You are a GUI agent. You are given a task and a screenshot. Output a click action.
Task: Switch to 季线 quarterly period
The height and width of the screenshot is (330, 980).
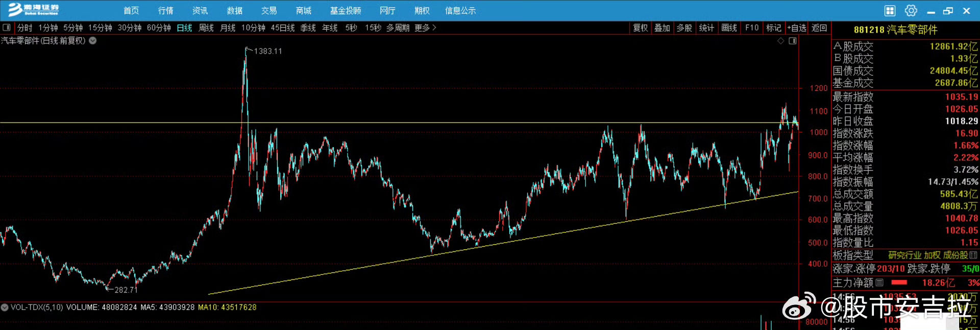308,28
